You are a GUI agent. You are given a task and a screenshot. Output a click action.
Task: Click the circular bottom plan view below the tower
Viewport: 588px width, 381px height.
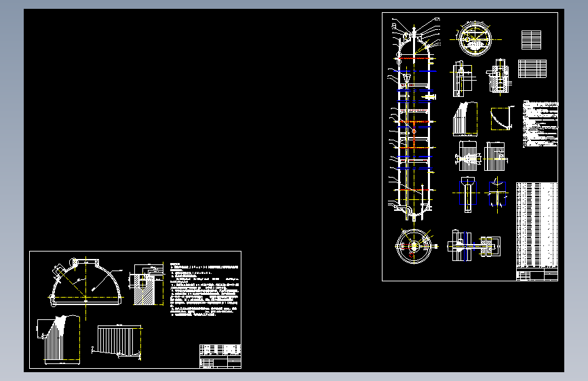pyautogui.click(x=415, y=246)
